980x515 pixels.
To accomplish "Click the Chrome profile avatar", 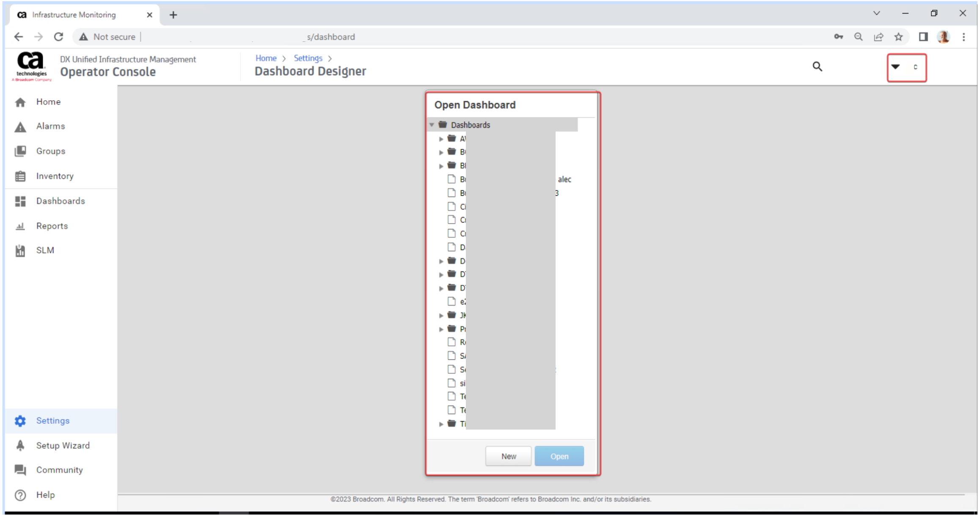I will coord(943,37).
